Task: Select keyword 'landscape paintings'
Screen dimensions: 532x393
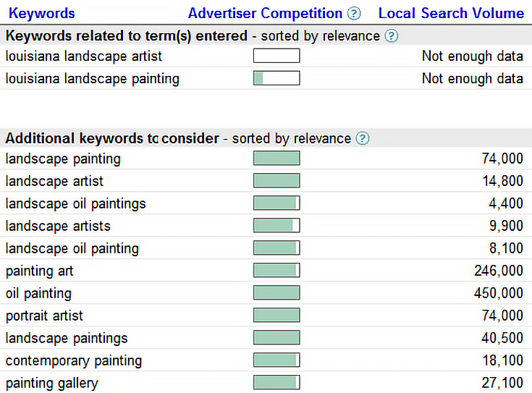Action: (67, 338)
